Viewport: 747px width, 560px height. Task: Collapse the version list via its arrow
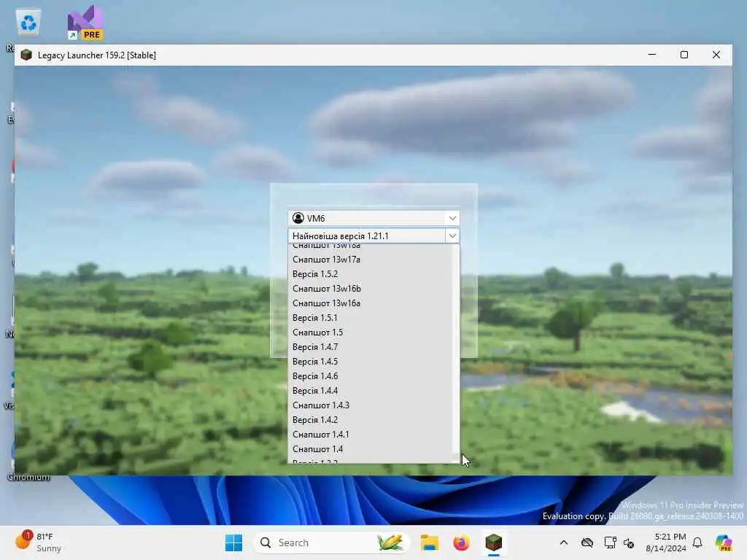[452, 236]
